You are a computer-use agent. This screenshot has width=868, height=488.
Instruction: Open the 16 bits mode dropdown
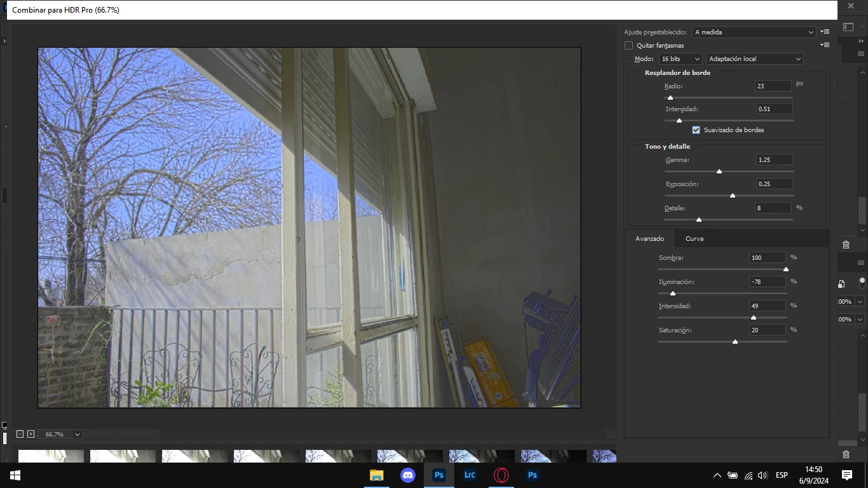pos(681,58)
